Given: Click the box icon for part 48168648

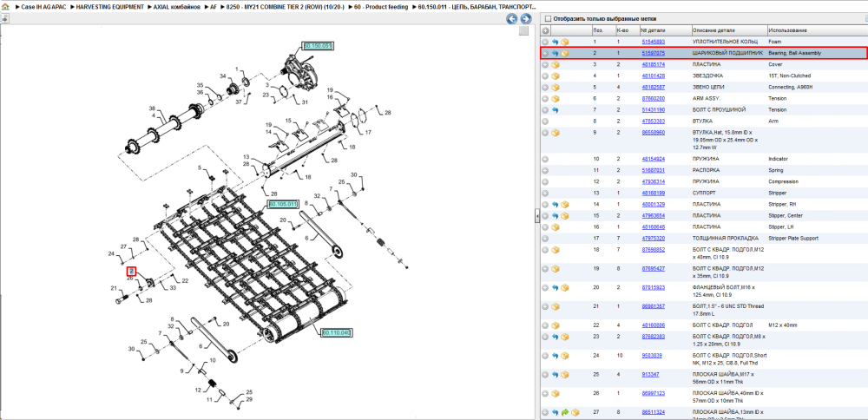Looking at the screenshot, I should pyautogui.click(x=556, y=226).
